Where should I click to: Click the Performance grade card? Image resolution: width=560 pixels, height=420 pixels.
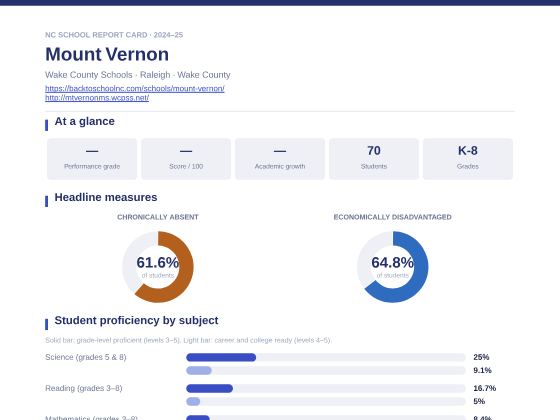[x=92, y=159]
